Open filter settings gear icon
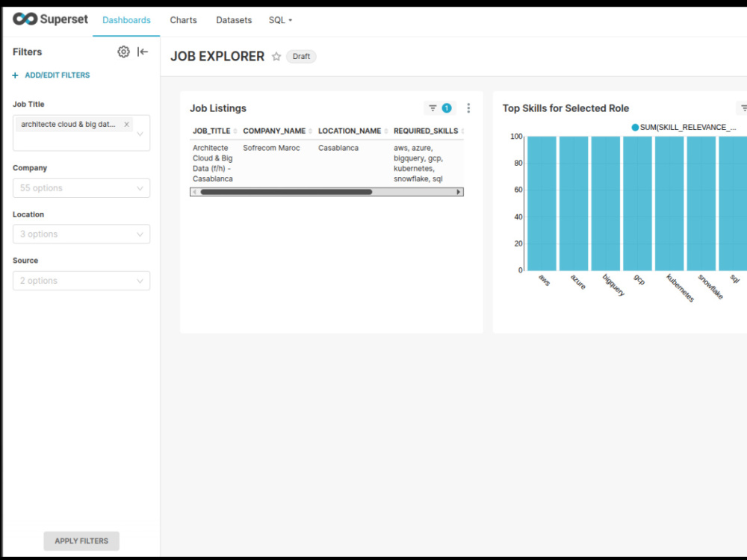 click(123, 52)
